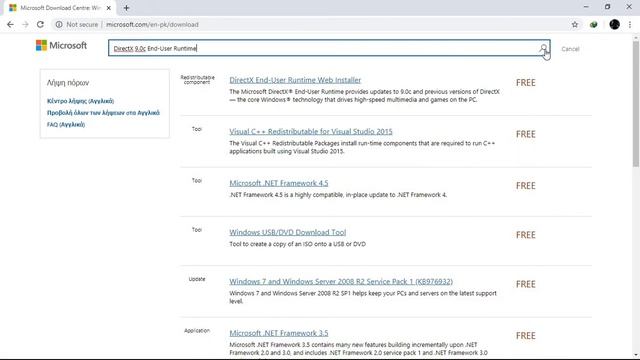Click the Windows USB/DVD tool description text
This screenshot has width=640, height=360.
point(298,244)
